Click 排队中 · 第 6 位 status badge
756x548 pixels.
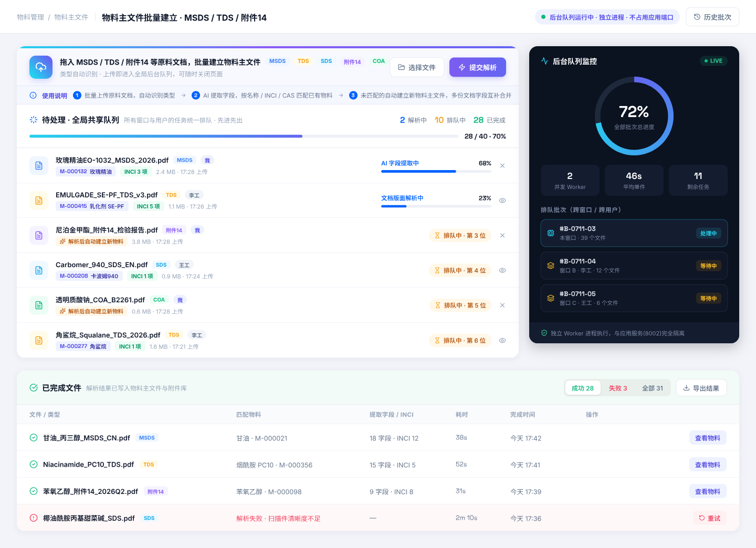pos(460,341)
